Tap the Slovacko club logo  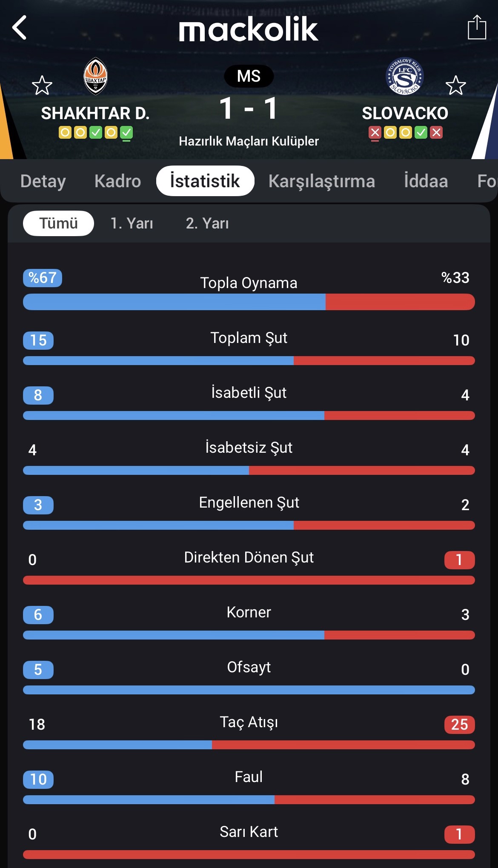[x=404, y=76]
